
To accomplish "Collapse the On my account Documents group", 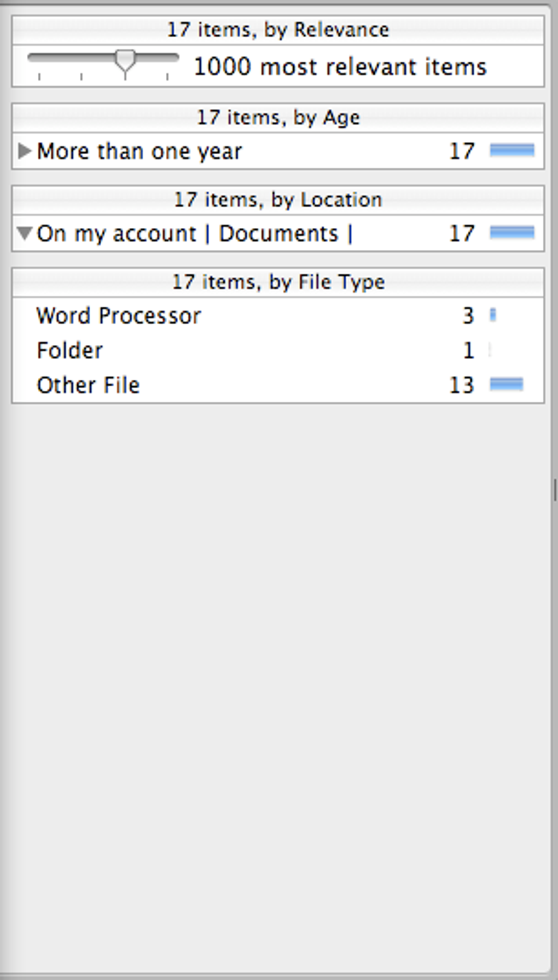I will (24, 233).
